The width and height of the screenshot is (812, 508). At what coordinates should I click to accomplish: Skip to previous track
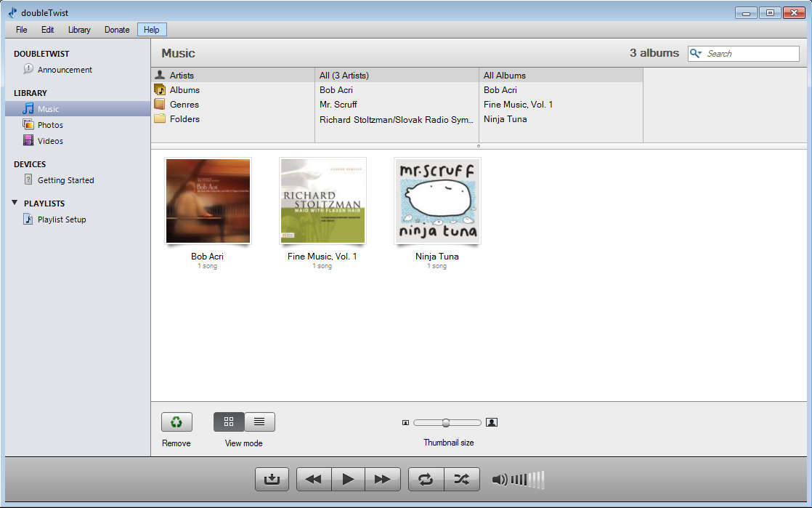pos(314,479)
